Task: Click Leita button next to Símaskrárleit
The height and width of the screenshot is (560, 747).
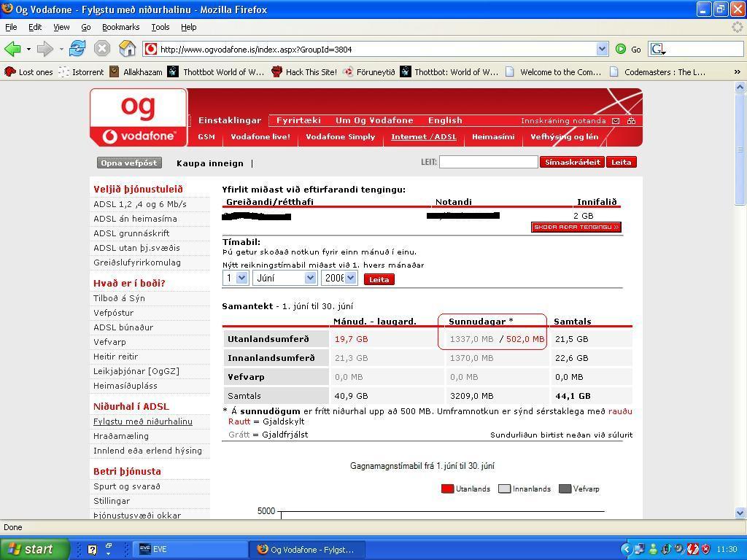Action: pyautogui.click(x=622, y=163)
